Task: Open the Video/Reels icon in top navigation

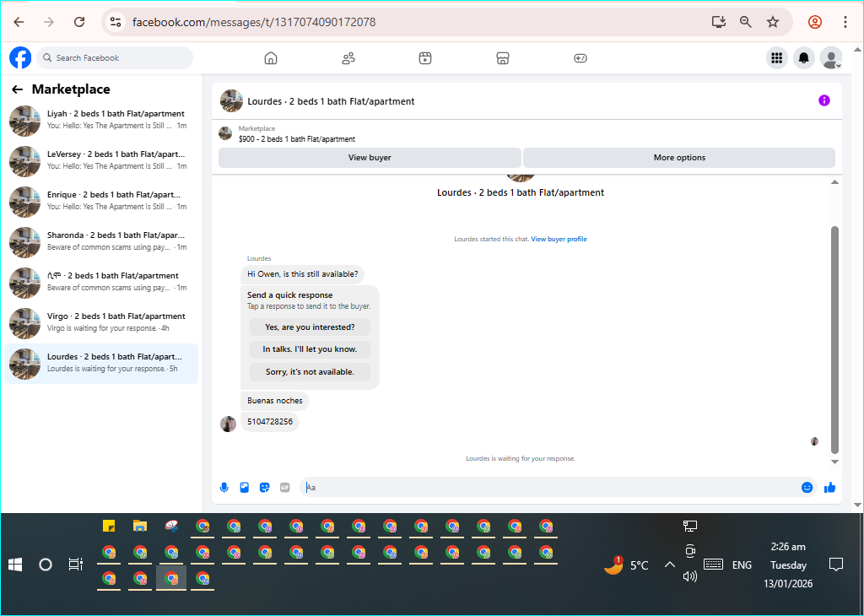Action: coord(425,58)
